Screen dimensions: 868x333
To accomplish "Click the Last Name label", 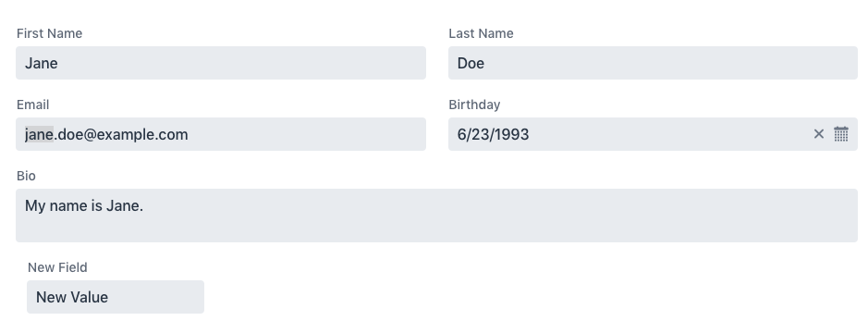I will click(481, 34).
